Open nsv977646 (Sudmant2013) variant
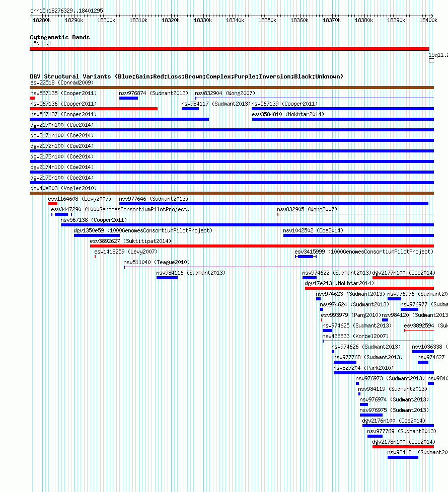 (x=154, y=199)
